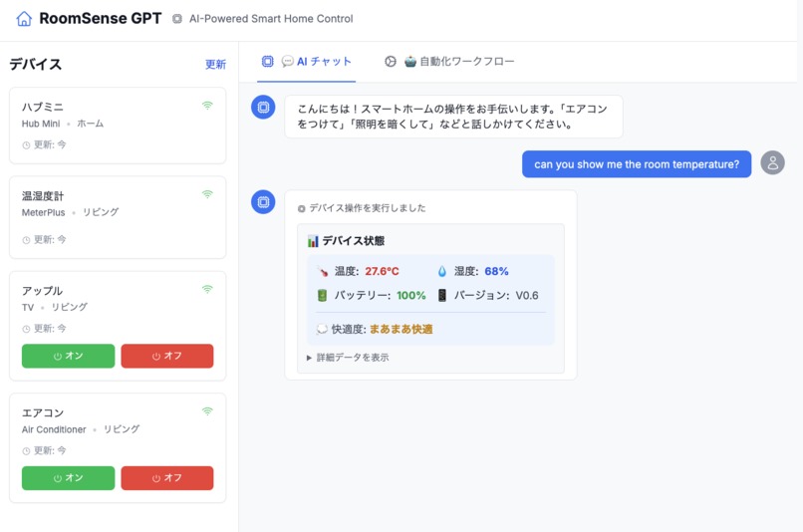Click the こんにちは greeting message bubble
Image resolution: width=803 pixels, height=532 pixels.
click(x=453, y=117)
